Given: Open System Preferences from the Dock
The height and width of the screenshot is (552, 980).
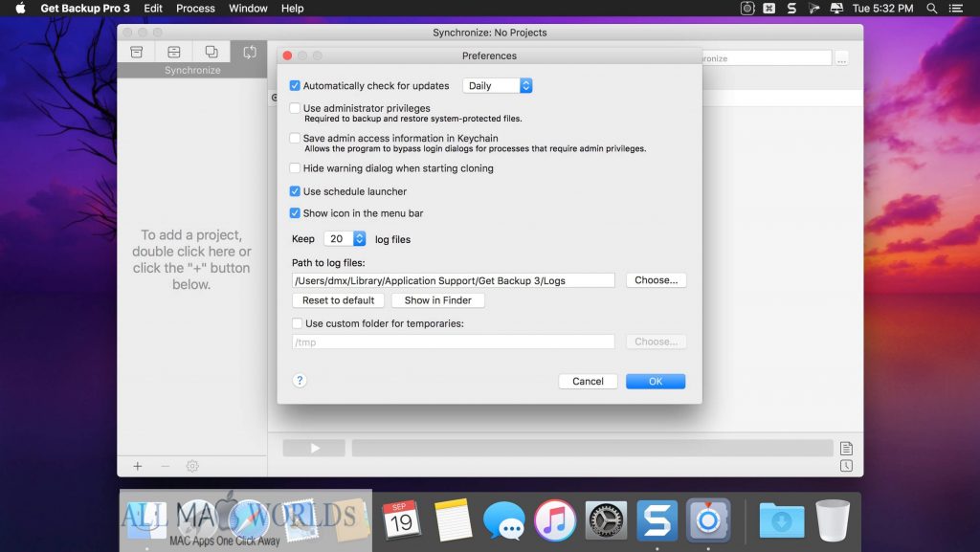Looking at the screenshot, I should point(606,519).
